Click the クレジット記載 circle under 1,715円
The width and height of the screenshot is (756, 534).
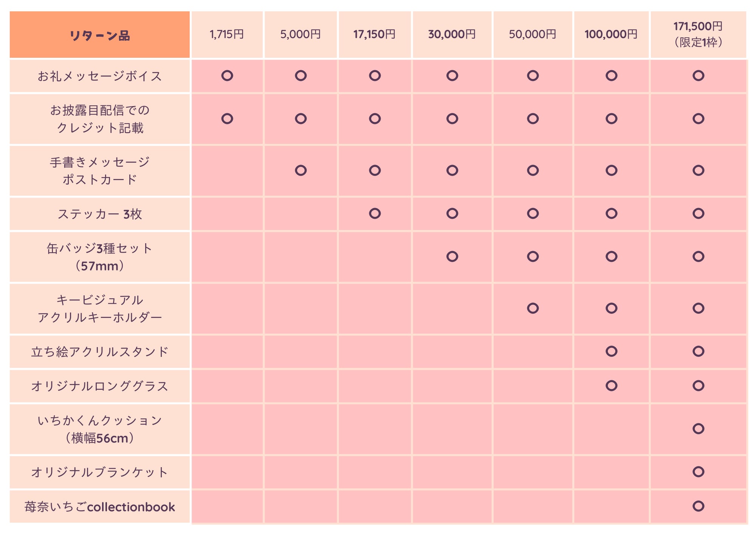tap(227, 119)
